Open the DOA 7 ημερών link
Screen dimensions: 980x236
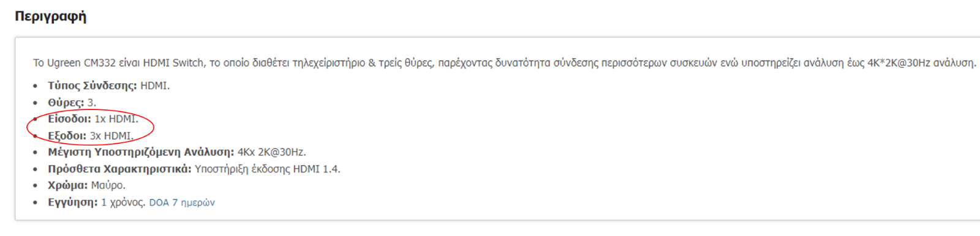pyautogui.click(x=182, y=202)
